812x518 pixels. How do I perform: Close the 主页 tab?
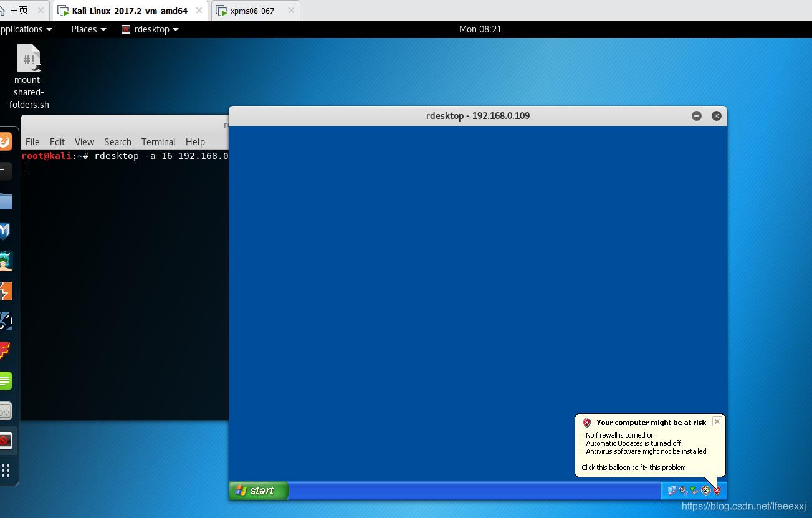click(41, 11)
